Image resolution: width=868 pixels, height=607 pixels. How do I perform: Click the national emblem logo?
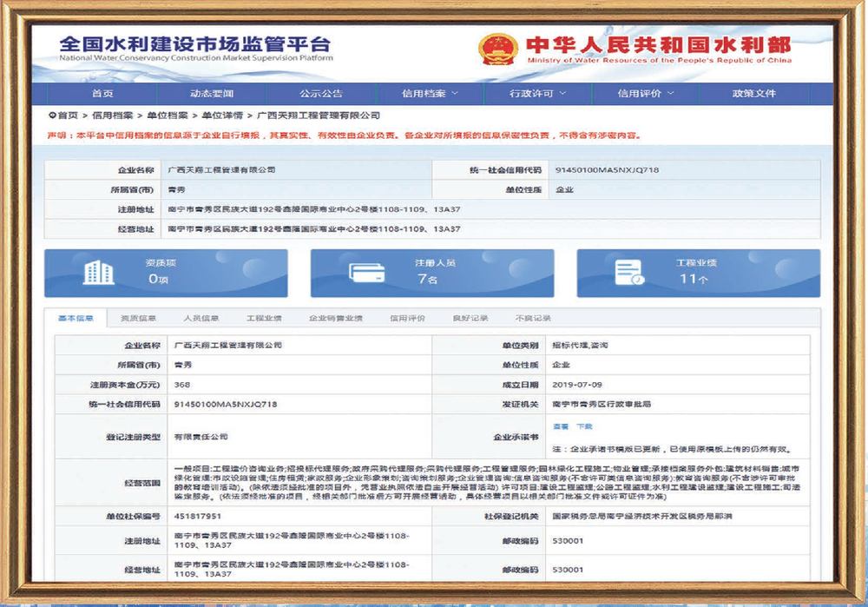pos(497,49)
